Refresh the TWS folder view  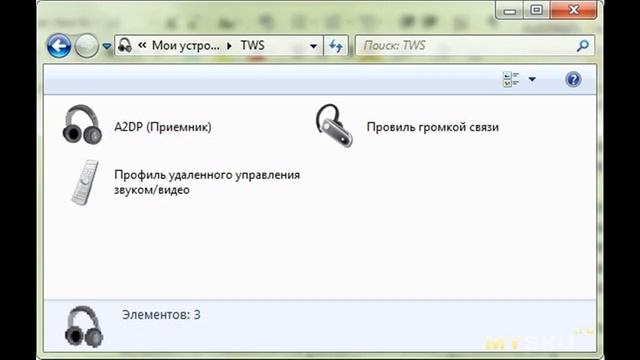coord(336,46)
